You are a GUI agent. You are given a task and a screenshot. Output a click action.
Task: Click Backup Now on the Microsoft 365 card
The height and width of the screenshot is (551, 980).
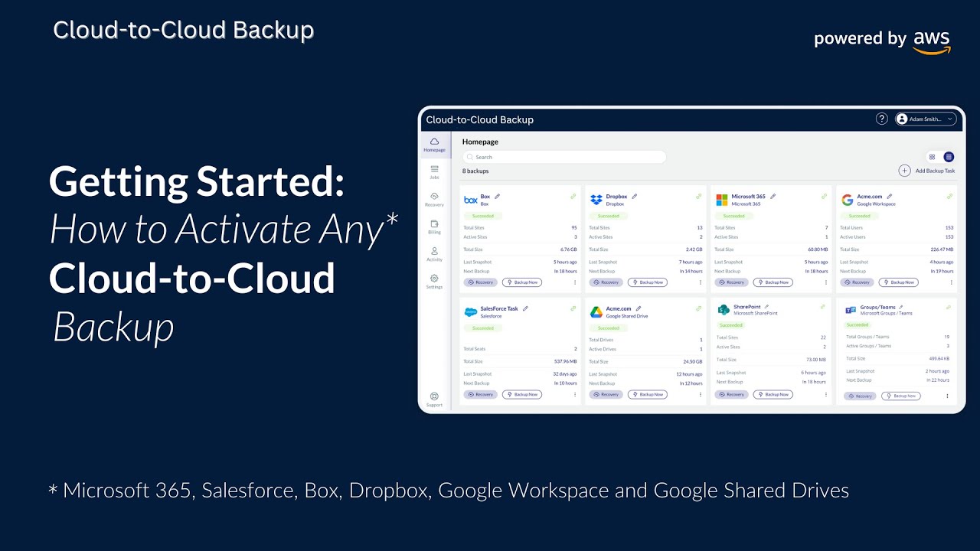click(773, 282)
